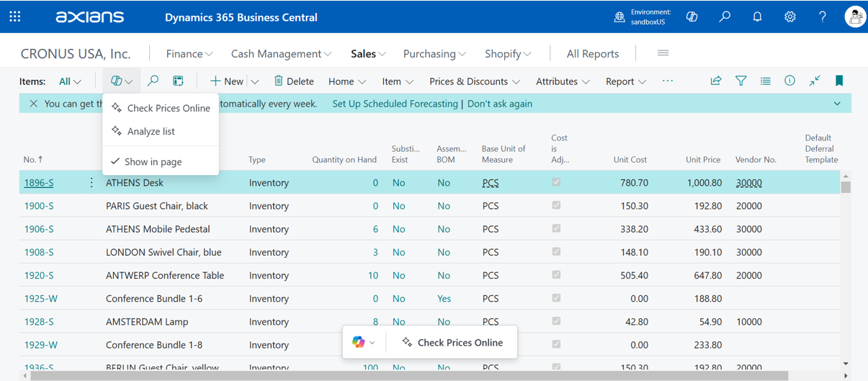The width and height of the screenshot is (868, 381).
Task: Expand the Prices & Discounts dropdown
Action: [x=475, y=81]
